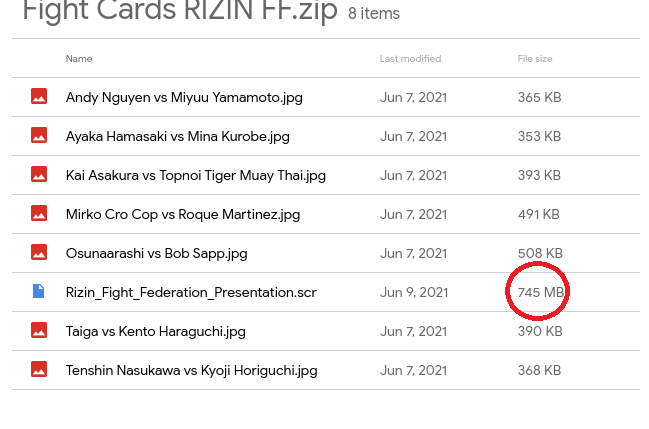
Task: Click image icon for Osunaarashi vs Bob Sapp
Action: (39, 253)
